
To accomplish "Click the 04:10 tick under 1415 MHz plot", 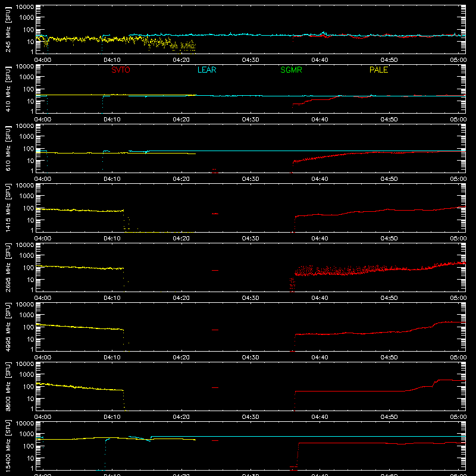I will click(x=112, y=239).
